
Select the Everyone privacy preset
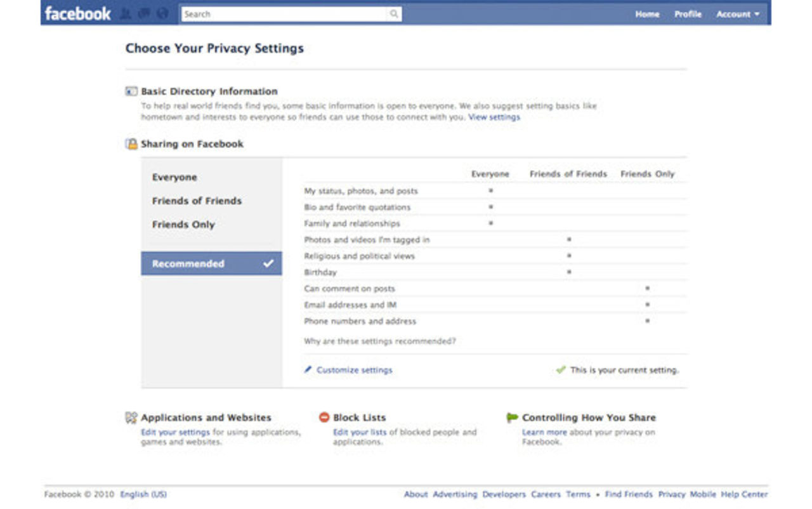tap(174, 177)
